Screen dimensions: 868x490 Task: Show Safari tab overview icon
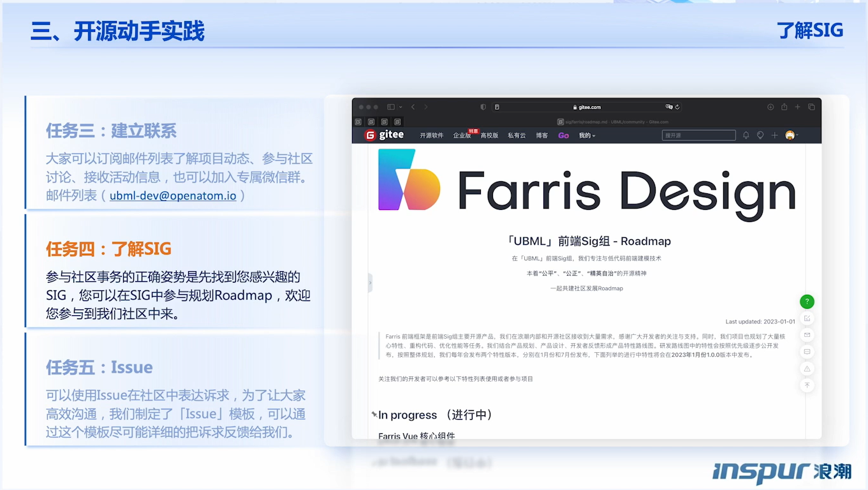click(x=811, y=107)
